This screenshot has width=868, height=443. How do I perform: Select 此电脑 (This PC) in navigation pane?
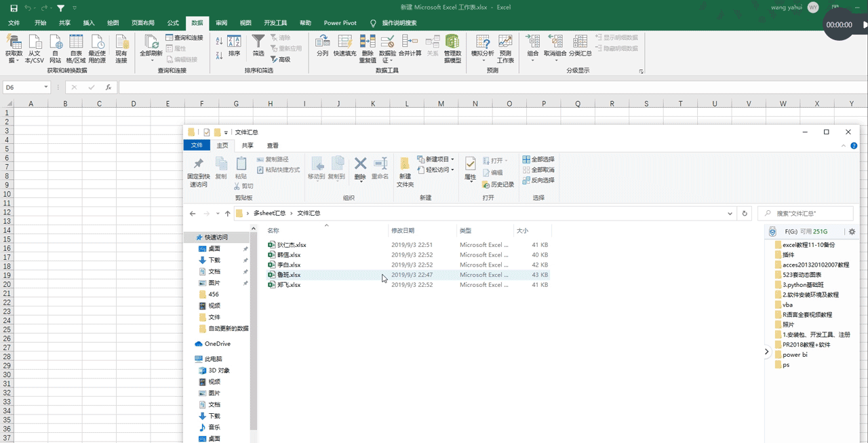pyautogui.click(x=208, y=359)
